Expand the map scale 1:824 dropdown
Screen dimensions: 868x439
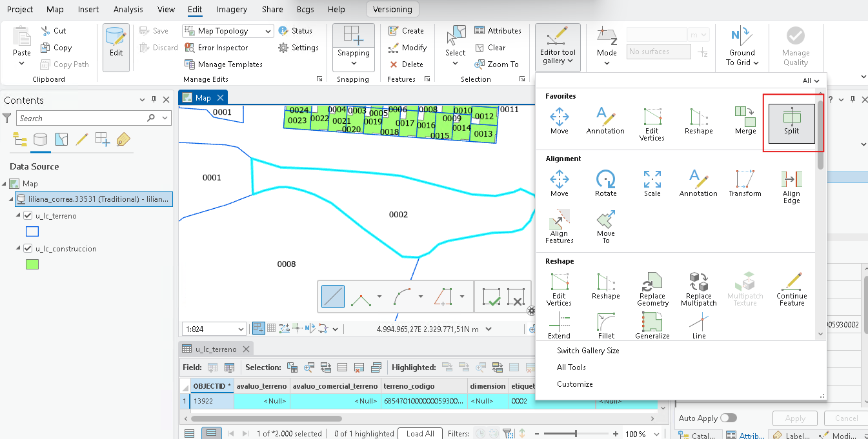239,329
